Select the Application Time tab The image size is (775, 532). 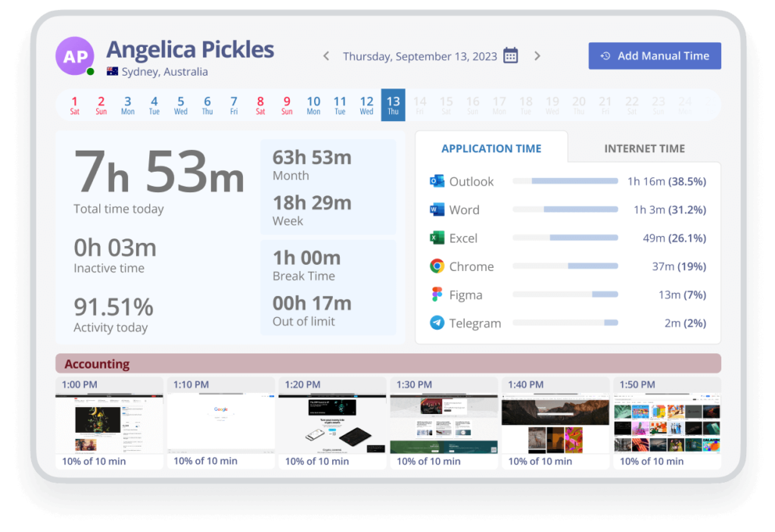(x=491, y=148)
